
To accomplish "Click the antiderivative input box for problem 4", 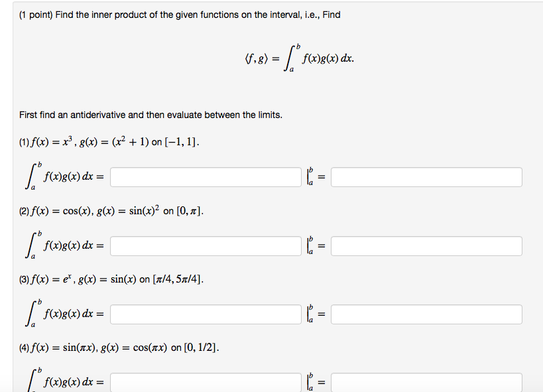I will click(x=207, y=382).
